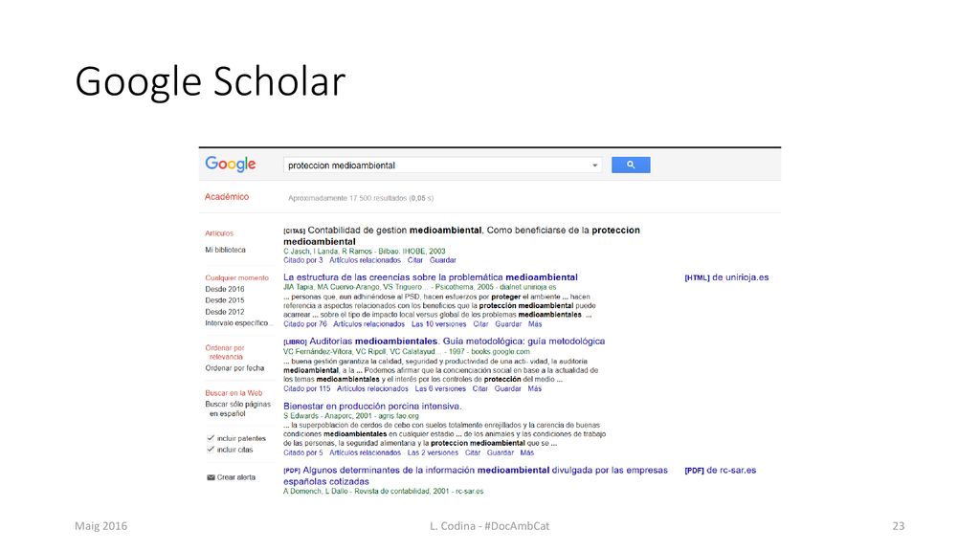The height and width of the screenshot is (551, 980).
Task: Filter results by Desde 2012
Action: 225,312
